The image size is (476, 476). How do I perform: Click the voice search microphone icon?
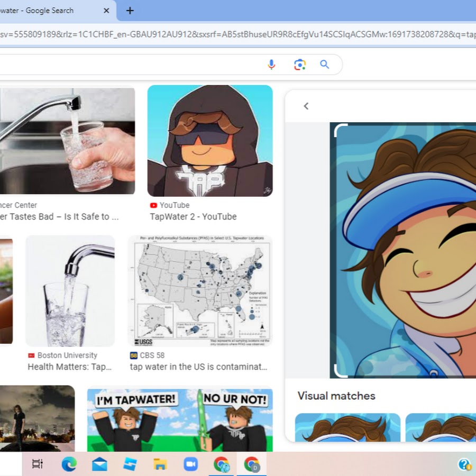(x=271, y=65)
